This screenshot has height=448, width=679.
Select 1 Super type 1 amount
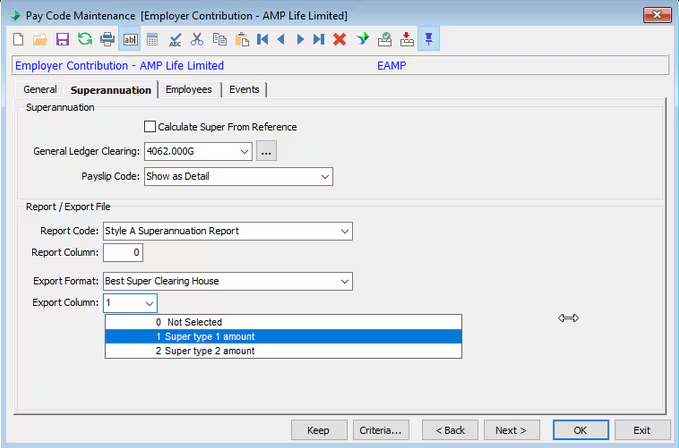[x=284, y=336]
